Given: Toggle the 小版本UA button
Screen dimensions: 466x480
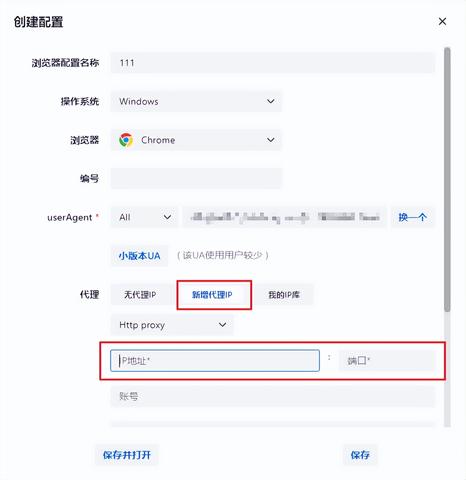Looking at the screenshot, I should 139,256.
